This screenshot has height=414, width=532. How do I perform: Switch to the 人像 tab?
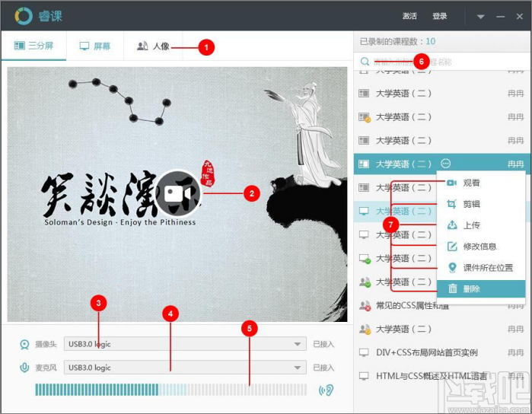point(153,46)
